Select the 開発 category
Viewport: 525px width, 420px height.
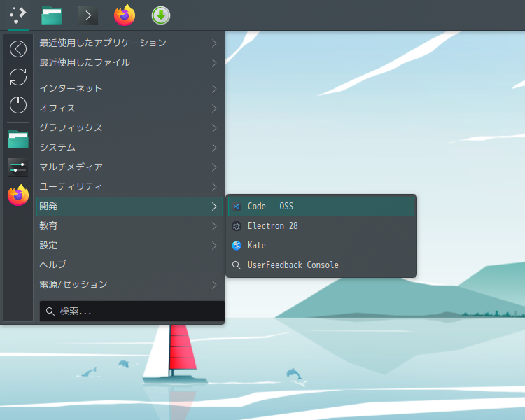pyautogui.click(x=129, y=206)
